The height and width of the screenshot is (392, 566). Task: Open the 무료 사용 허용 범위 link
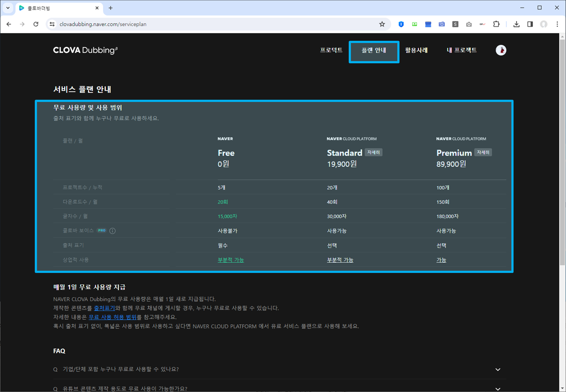point(112,317)
